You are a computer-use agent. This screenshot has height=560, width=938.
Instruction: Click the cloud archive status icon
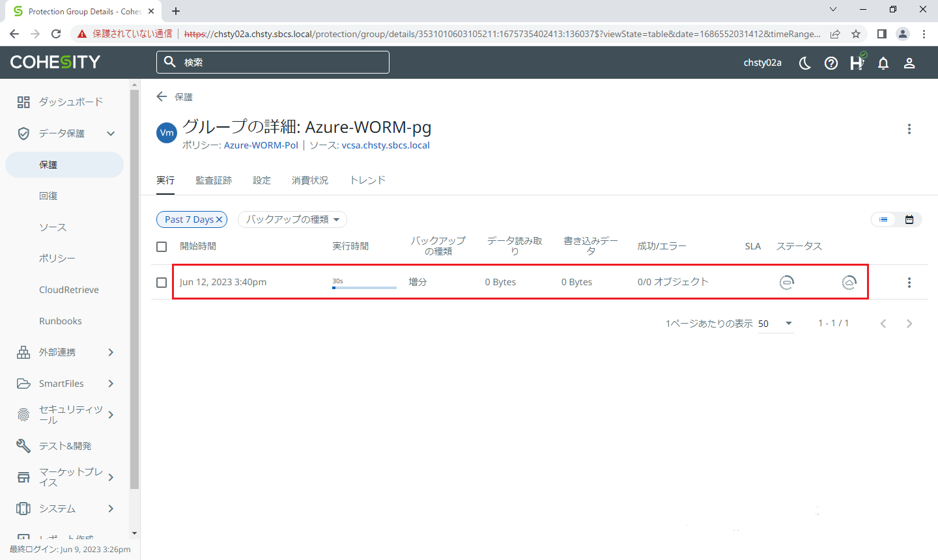tap(849, 282)
